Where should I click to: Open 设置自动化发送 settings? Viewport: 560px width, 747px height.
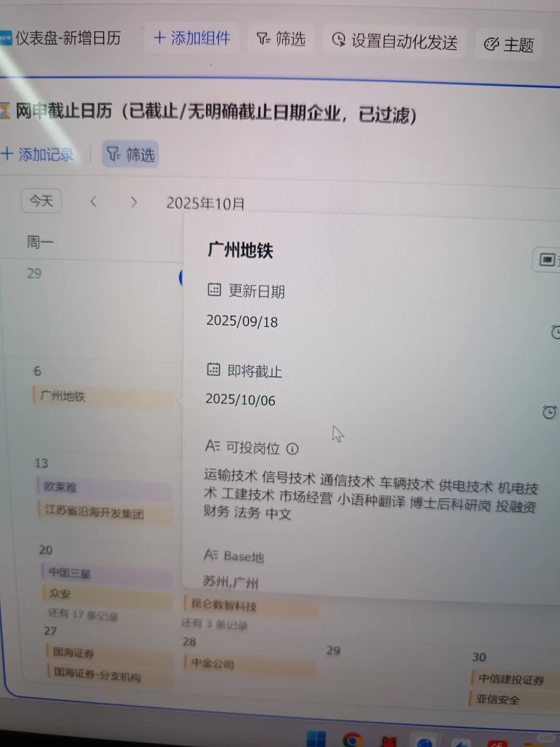point(395,41)
